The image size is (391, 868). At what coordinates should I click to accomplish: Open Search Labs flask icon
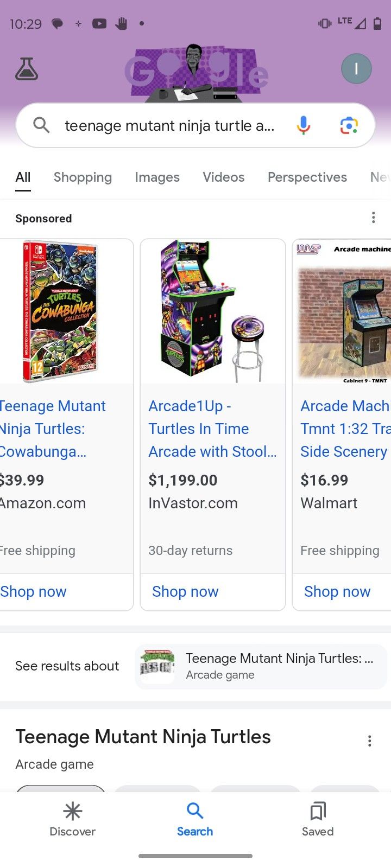[27, 69]
